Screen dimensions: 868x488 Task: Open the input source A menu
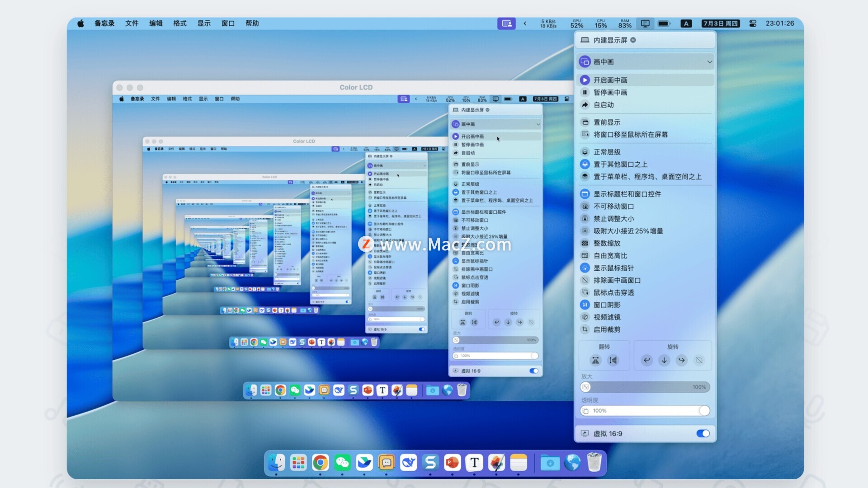[x=686, y=23]
